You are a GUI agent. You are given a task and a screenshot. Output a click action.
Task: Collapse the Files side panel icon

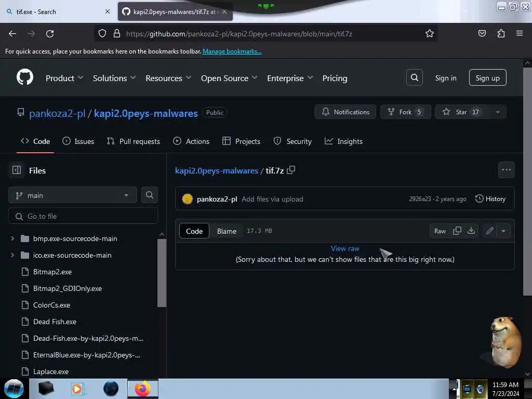(x=16, y=170)
